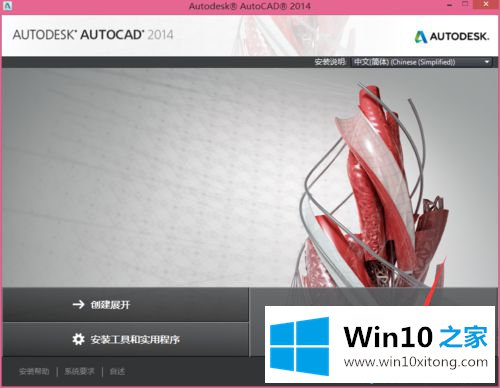Minimize the AutoCAD 2014 installer window

(x=450, y=5)
